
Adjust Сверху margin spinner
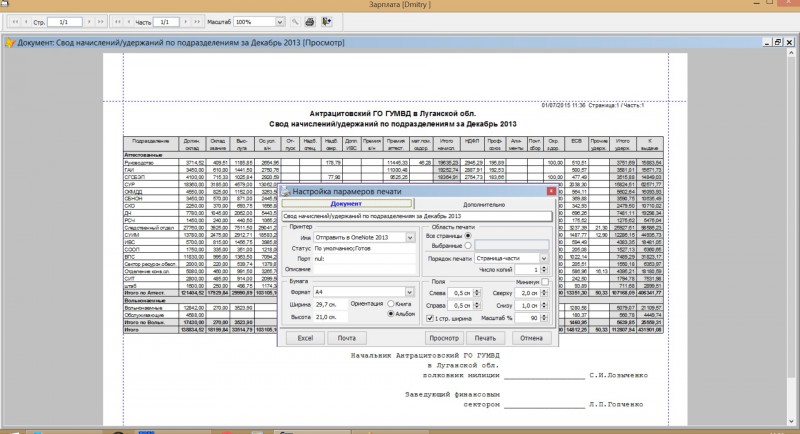544,293
